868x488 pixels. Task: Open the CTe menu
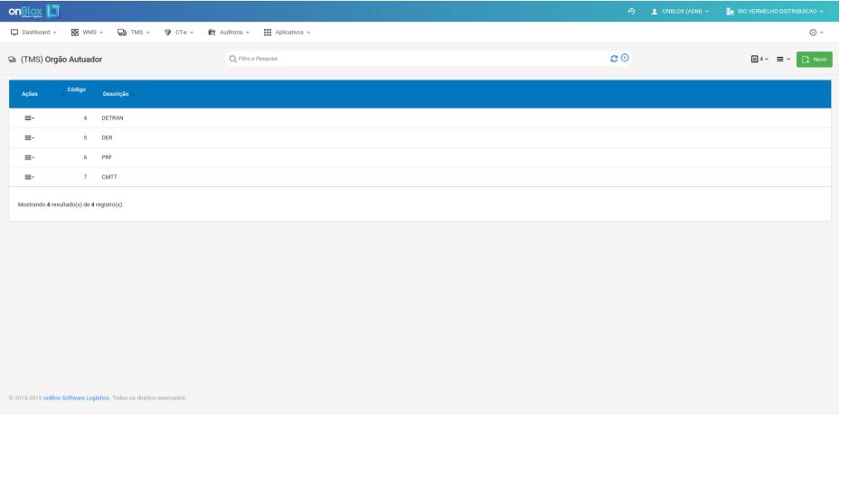coord(179,33)
